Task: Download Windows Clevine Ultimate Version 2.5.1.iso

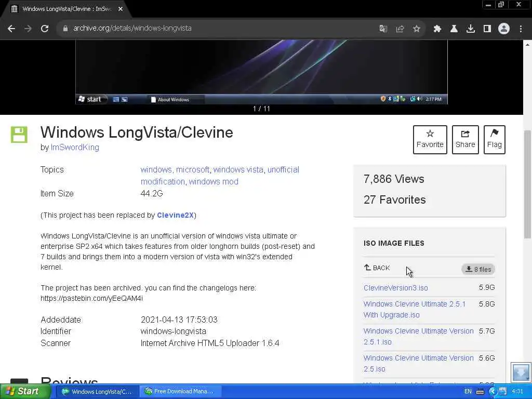Action: [418, 336]
